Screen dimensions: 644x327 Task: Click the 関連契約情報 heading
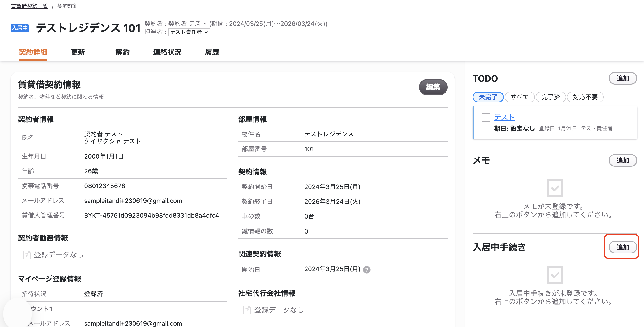pos(260,254)
